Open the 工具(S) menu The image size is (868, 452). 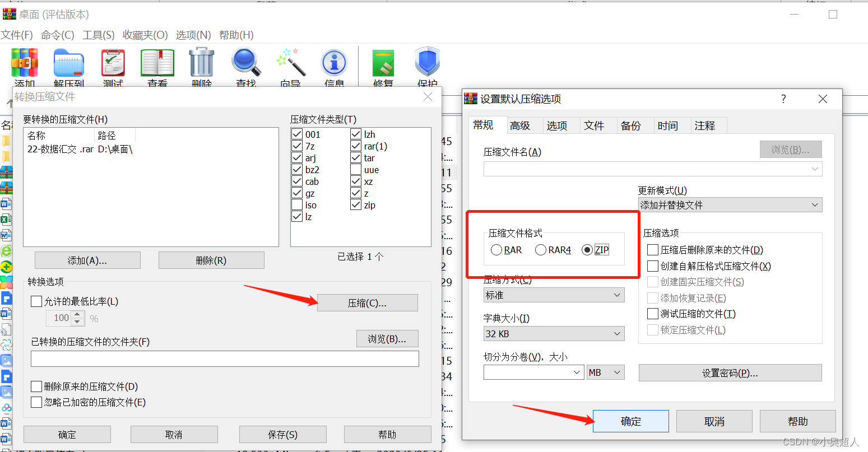99,35
